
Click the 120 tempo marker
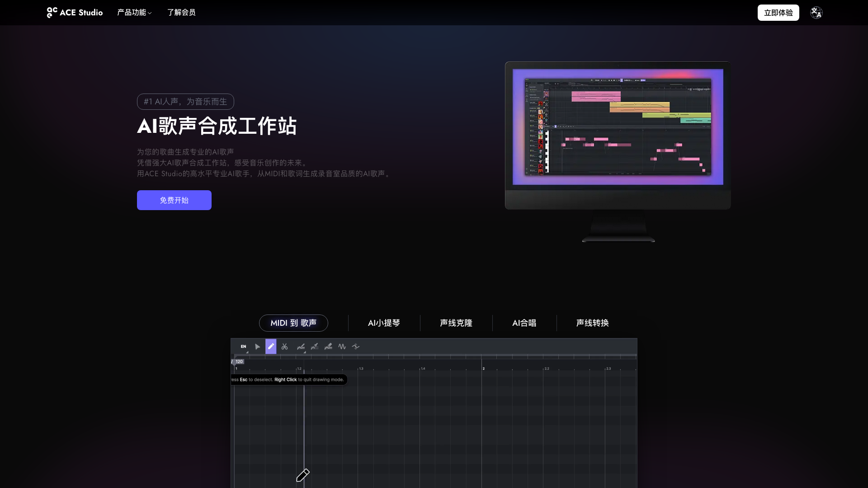(x=239, y=361)
